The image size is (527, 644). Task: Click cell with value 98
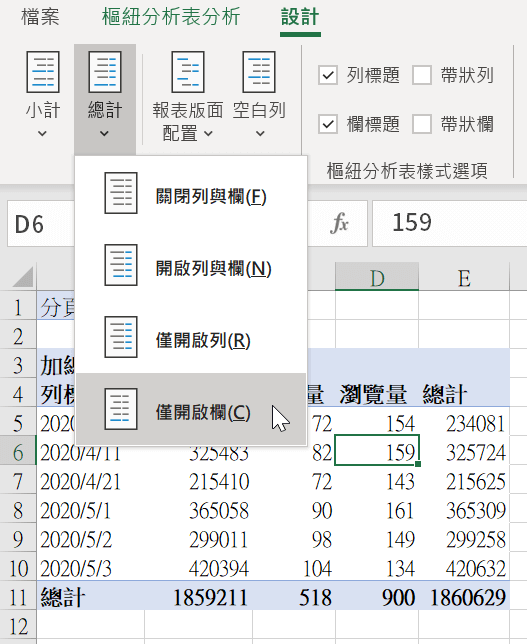click(x=294, y=538)
